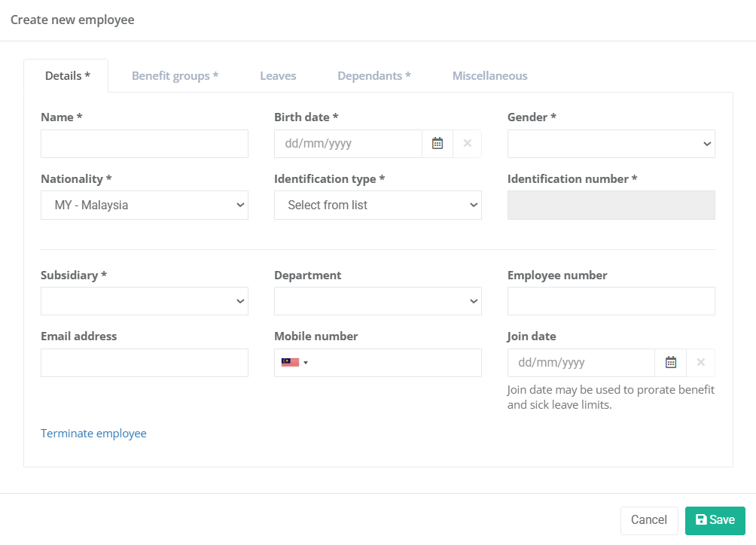Open the Birth date calendar picker
Screen dimensions: 756x545
click(437, 144)
